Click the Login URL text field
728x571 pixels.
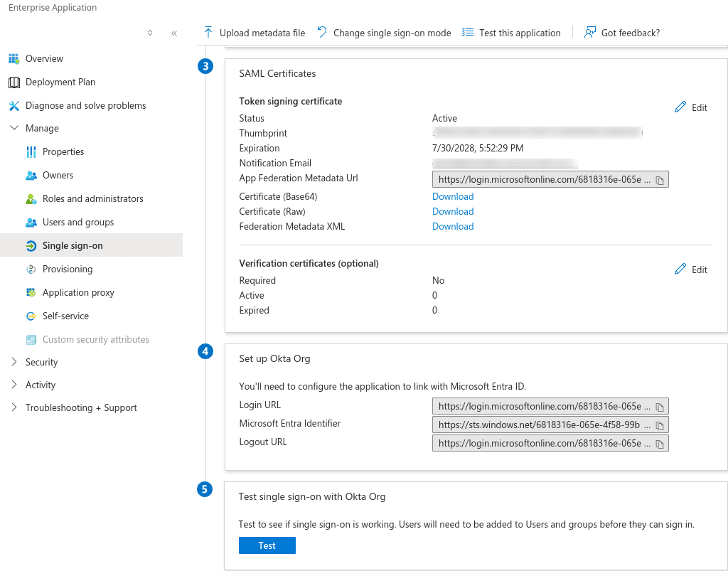tap(550, 406)
